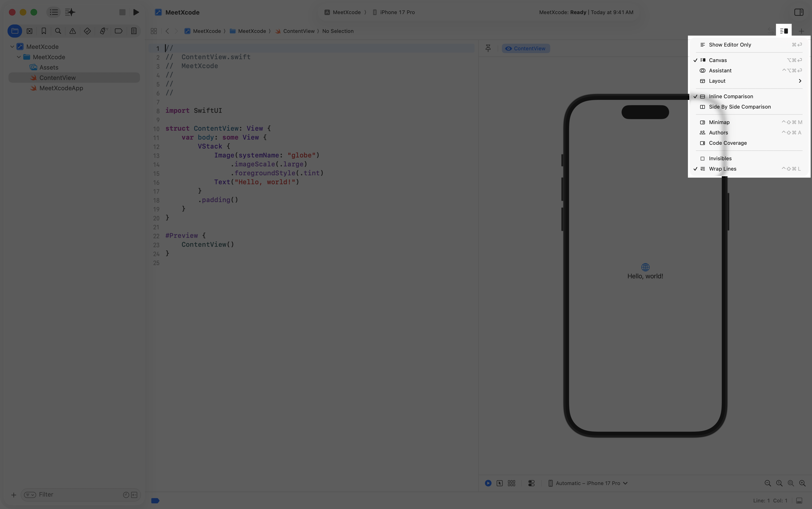
Task: Enable Side By Side Comparison
Action: click(739, 107)
